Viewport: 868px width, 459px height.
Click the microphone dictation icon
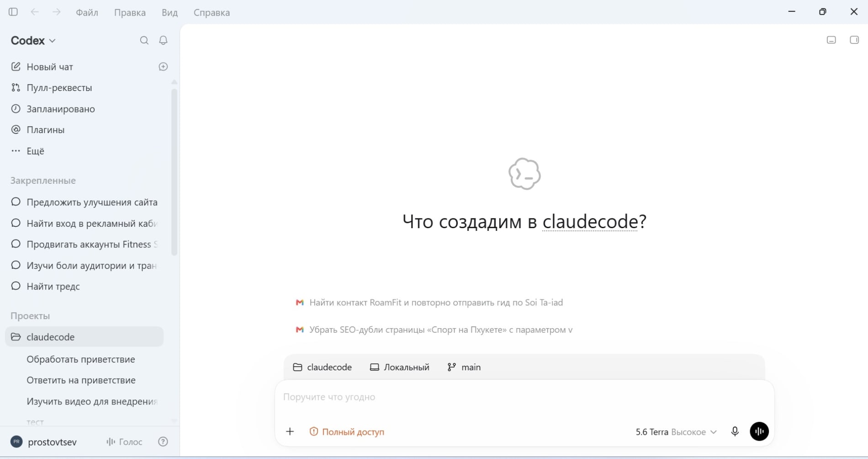click(735, 432)
